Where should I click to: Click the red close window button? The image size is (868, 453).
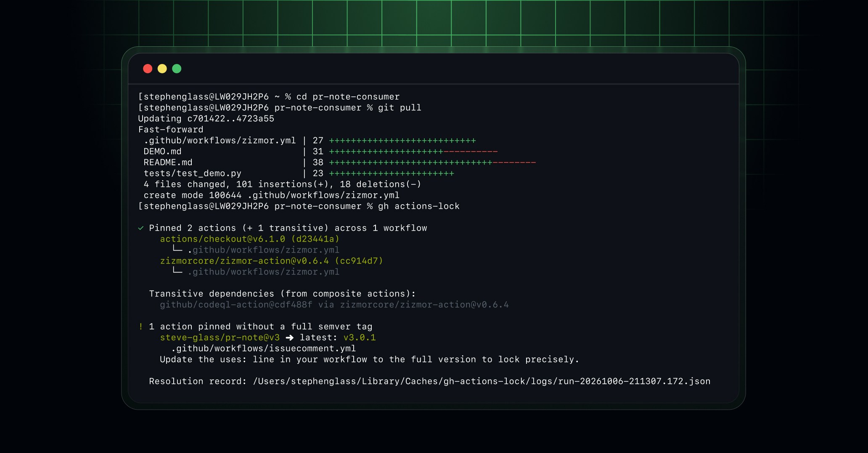148,69
